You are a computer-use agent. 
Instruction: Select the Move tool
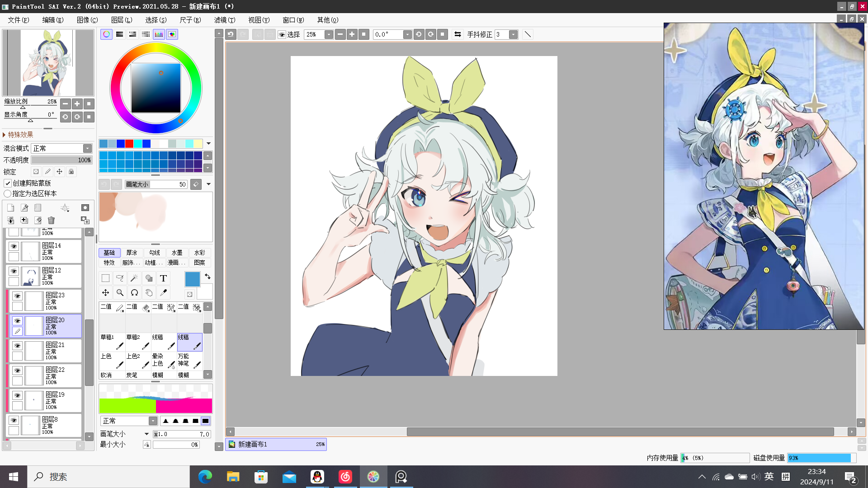(105, 293)
